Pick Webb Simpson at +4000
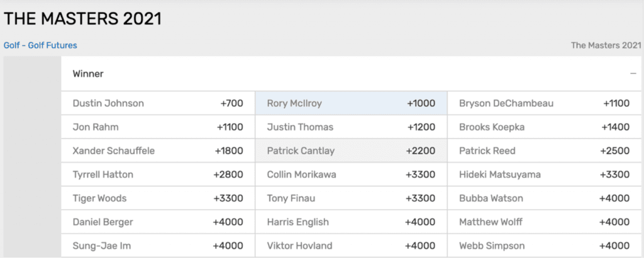644x258 pixels. [x=544, y=245]
